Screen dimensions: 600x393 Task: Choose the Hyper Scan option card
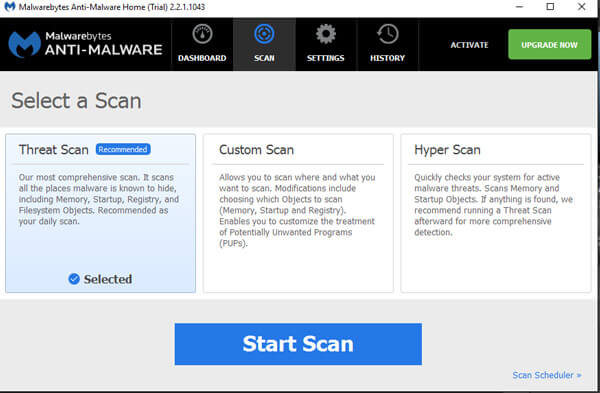tap(496, 213)
